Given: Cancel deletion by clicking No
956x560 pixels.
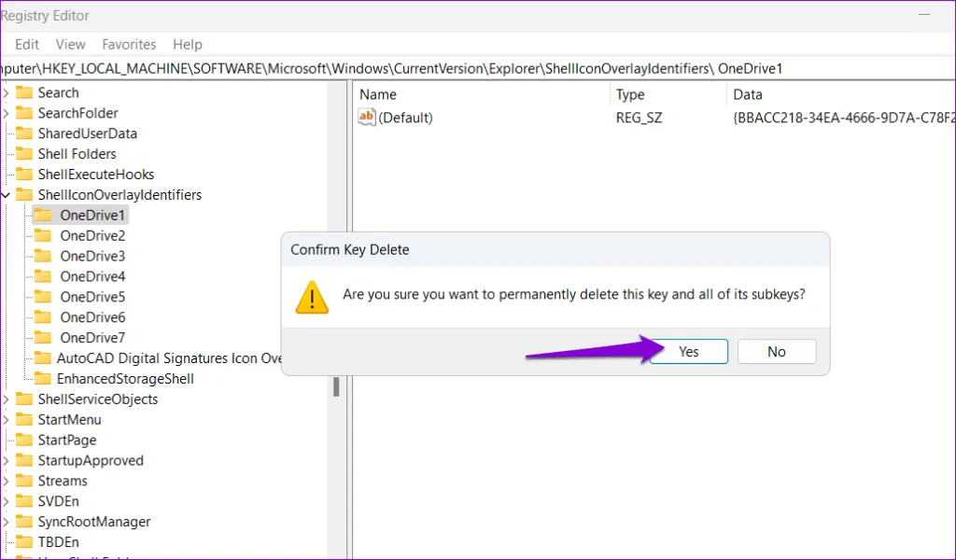Looking at the screenshot, I should pos(777,352).
